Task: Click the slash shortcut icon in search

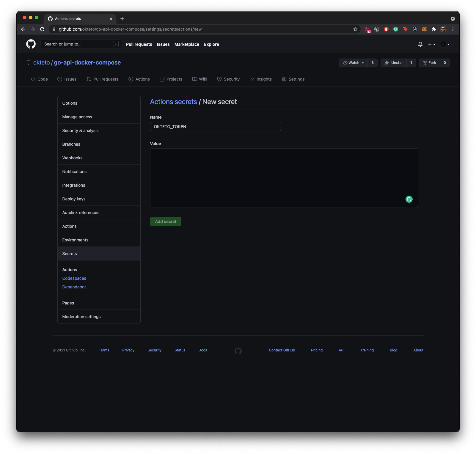Action: point(116,44)
